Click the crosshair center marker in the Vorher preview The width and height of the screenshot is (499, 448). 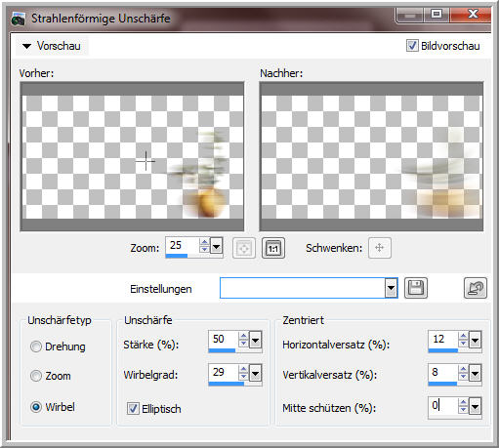click(146, 161)
